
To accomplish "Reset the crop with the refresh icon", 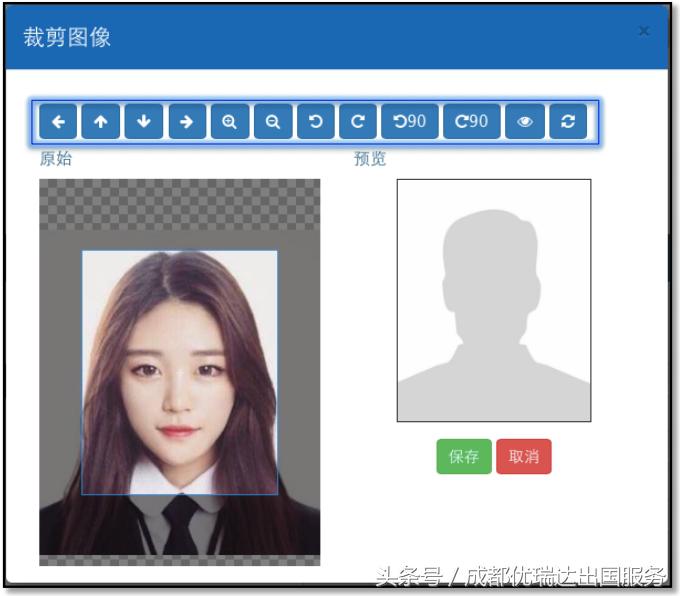I will click(x=568, y=122).
